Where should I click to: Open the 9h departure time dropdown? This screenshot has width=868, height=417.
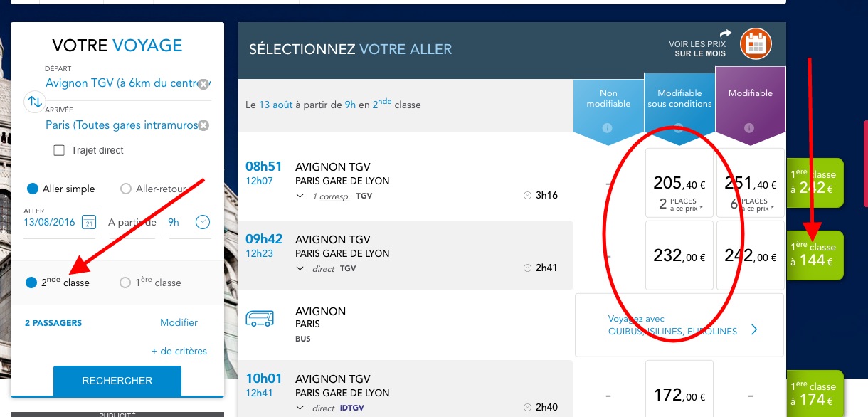203,222
